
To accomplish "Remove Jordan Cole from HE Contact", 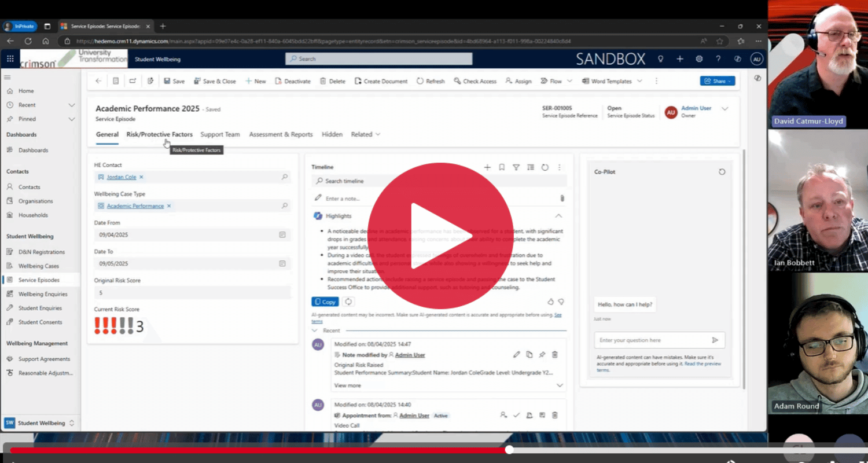I will pos(141,177).
